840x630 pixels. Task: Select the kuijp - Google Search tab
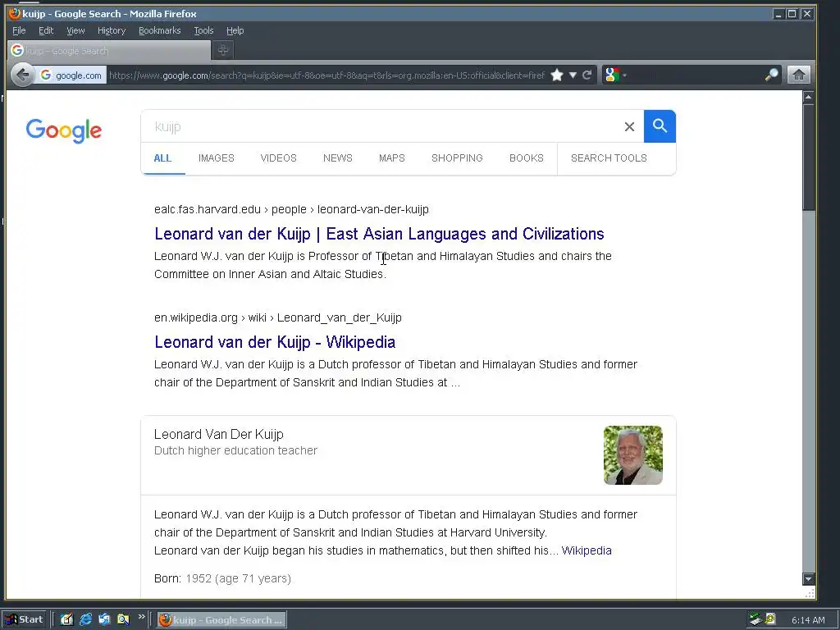109,50
